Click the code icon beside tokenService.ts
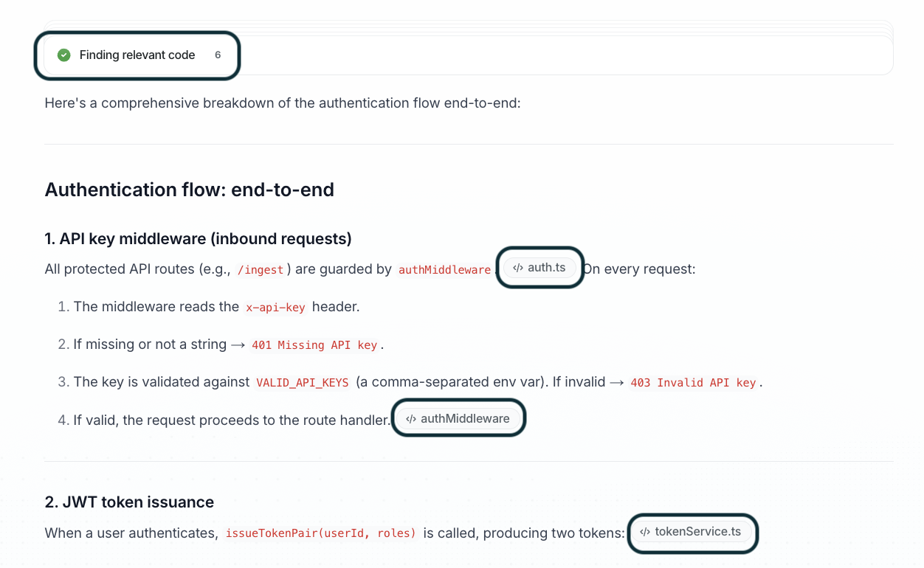 click(645, 532)
